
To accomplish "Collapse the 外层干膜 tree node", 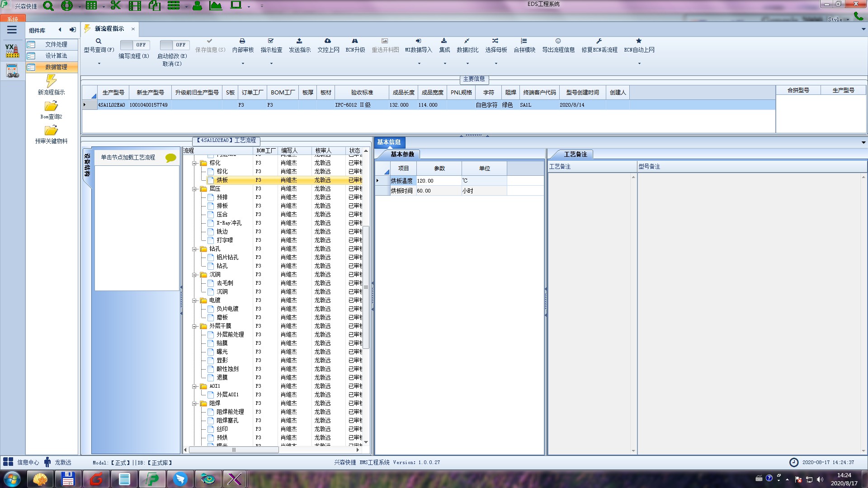I will point(194,326).
